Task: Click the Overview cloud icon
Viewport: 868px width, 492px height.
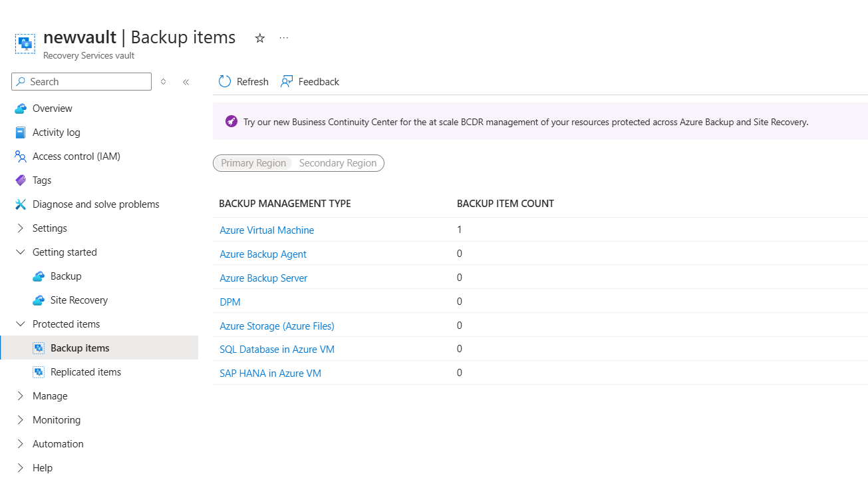Action: pyautogui.click(x=21, y=109)
